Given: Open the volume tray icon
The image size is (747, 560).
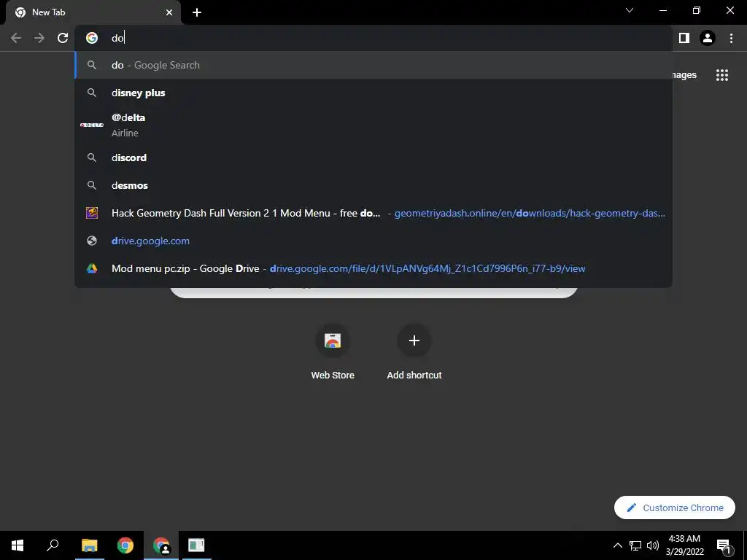Looking at the screenshot, I should coord(653,545).
